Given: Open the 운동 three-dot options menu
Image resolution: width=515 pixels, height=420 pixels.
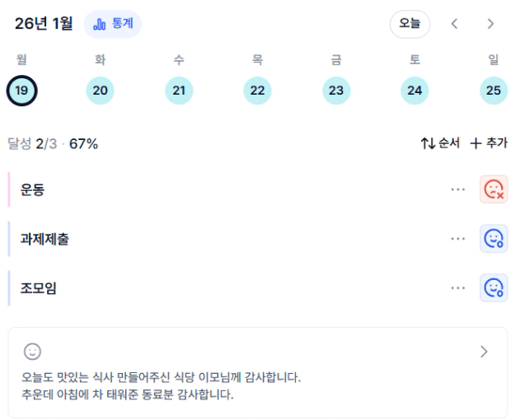Looking at the screenshot, I should [x=458, y=189].
